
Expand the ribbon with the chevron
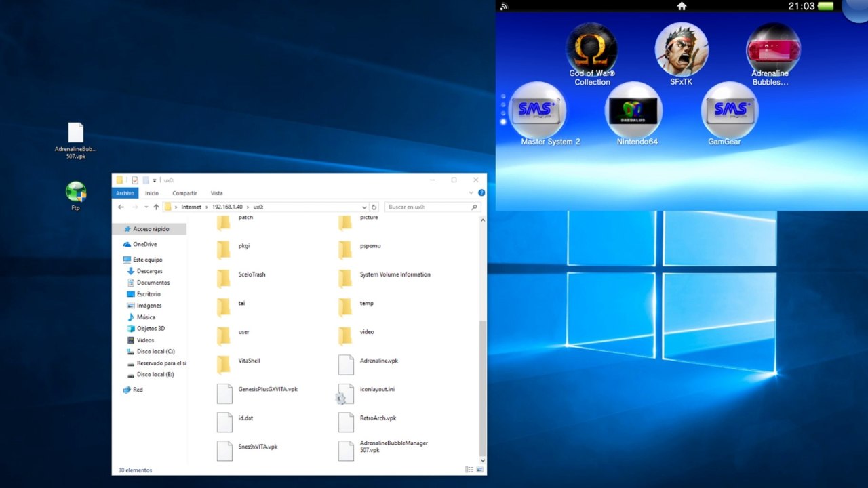472,193
